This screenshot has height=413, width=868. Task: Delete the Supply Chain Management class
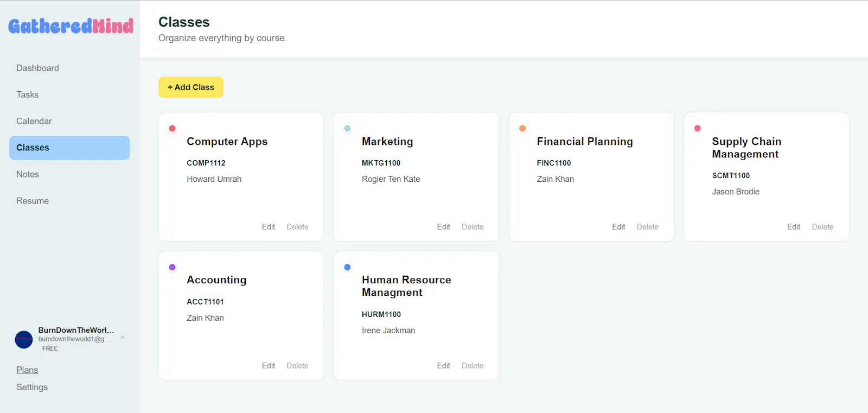(823, 227)
